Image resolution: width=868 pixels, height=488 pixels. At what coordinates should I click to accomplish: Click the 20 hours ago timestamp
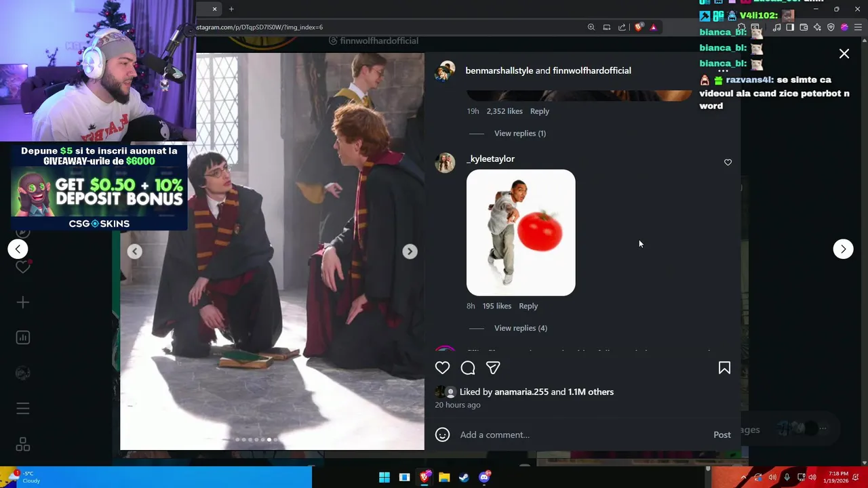(x=458, y=405)
